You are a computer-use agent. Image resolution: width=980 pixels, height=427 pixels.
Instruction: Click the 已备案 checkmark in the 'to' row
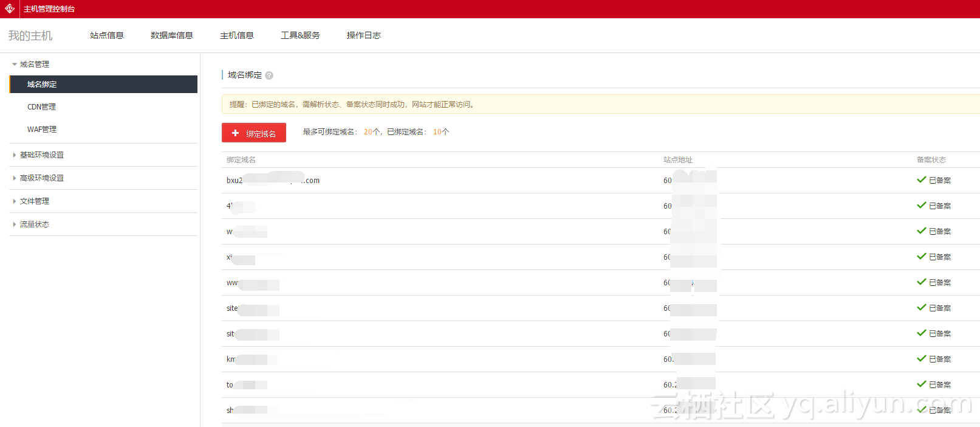pyautogui.click(x=922, y=384)
